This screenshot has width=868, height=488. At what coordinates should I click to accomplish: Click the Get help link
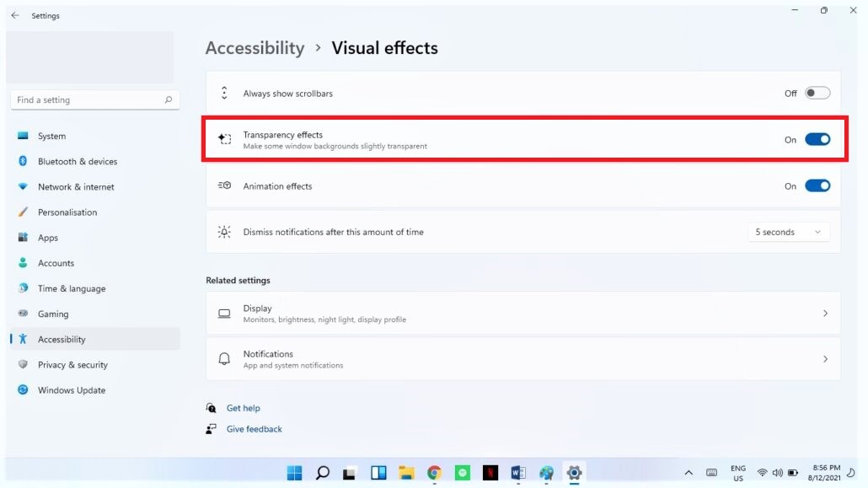[244, 407]
